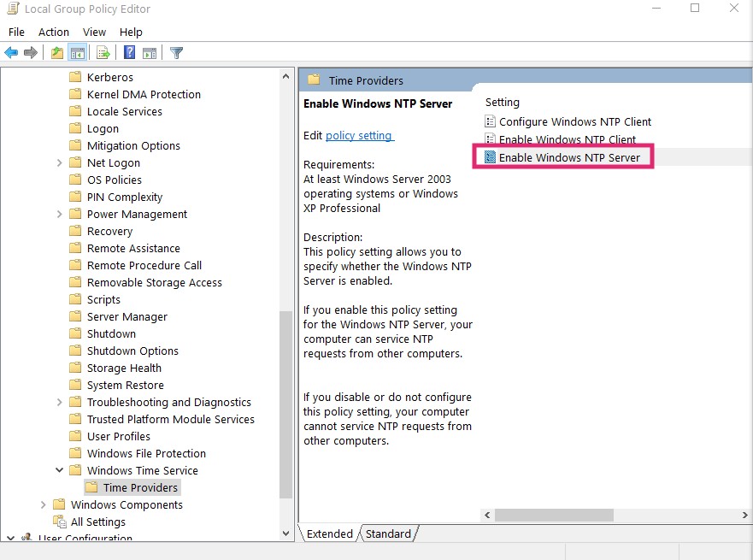Click the Windows Components folder icon
Image resolution: width=753 pixels, height=560 pixels.
59,504
